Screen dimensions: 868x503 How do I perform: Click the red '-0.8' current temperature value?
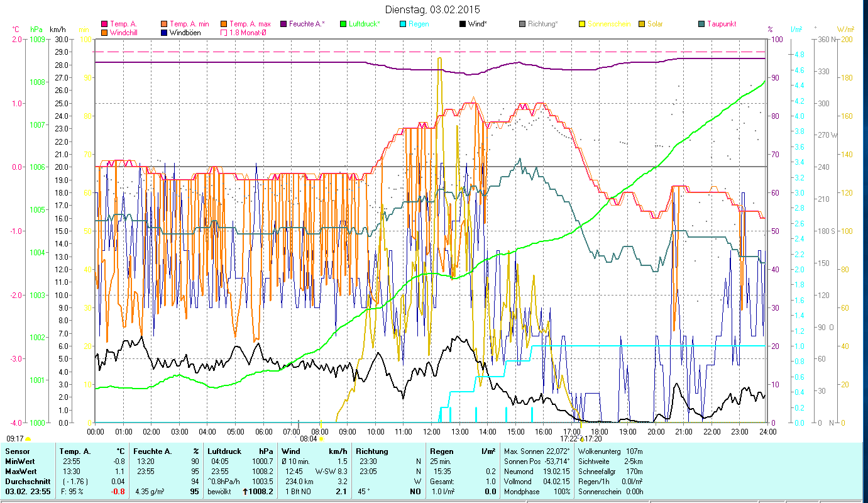pyautogui.click(x=118, y=492)
